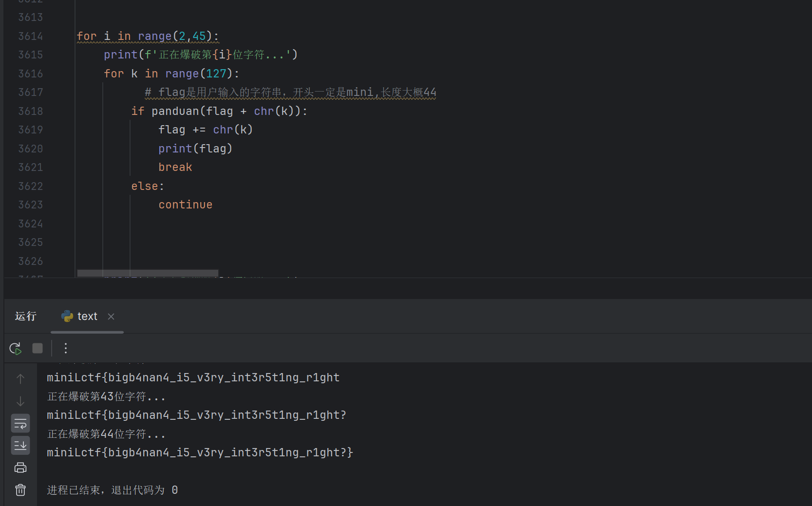Toggle soft-wrap for console output
The height and width of the screenshot is (506, 812).
coord(20,424)
